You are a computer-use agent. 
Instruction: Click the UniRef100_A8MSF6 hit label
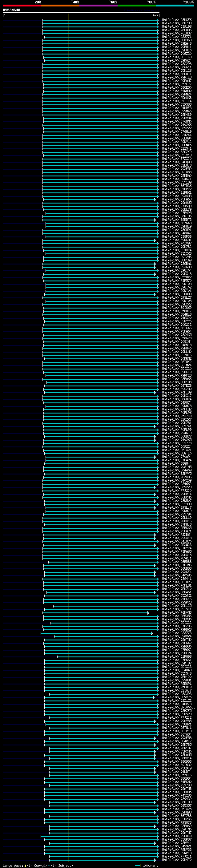pos(177,20)
